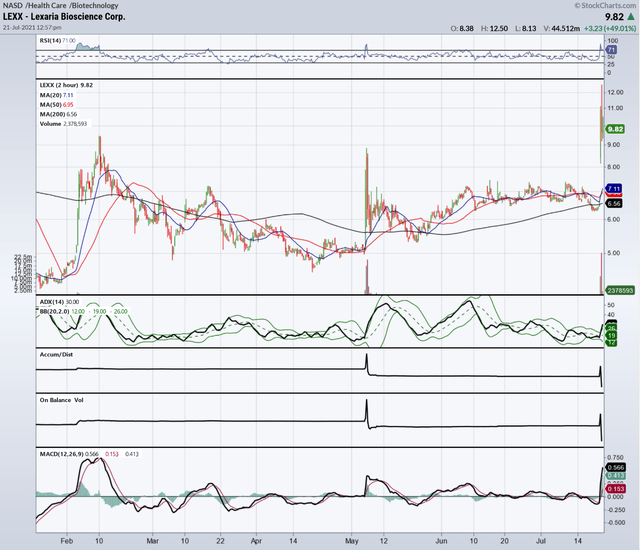Screen dimensions: 640x550
Task: Click the '21-Jul-2021 12:57:pm' timestamp
Action: coord(32,28)
